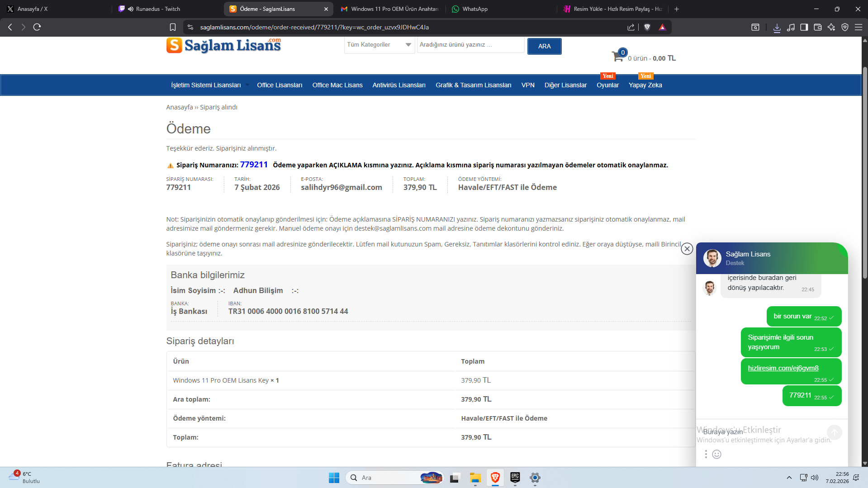Image resolution: width=868 pixels, height=488 pixels.
Task: Open the volume control in system tray
Action: [815, 478]
